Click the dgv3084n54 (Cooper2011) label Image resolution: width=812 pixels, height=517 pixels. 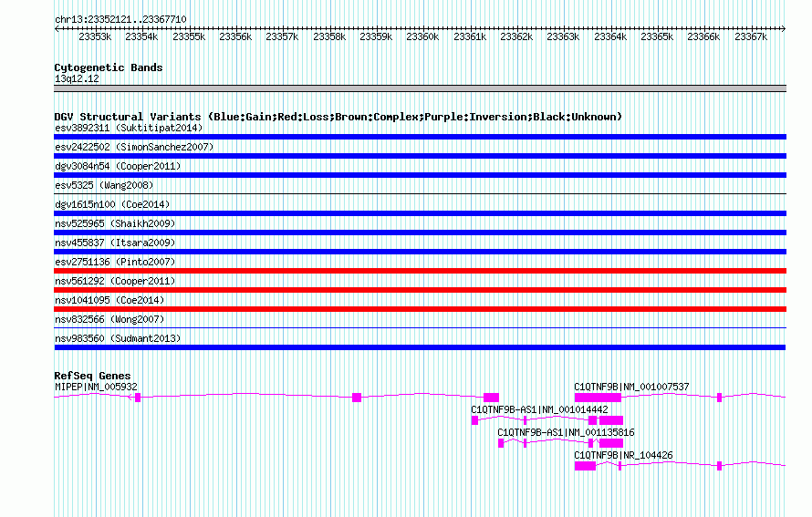(118, 166)
